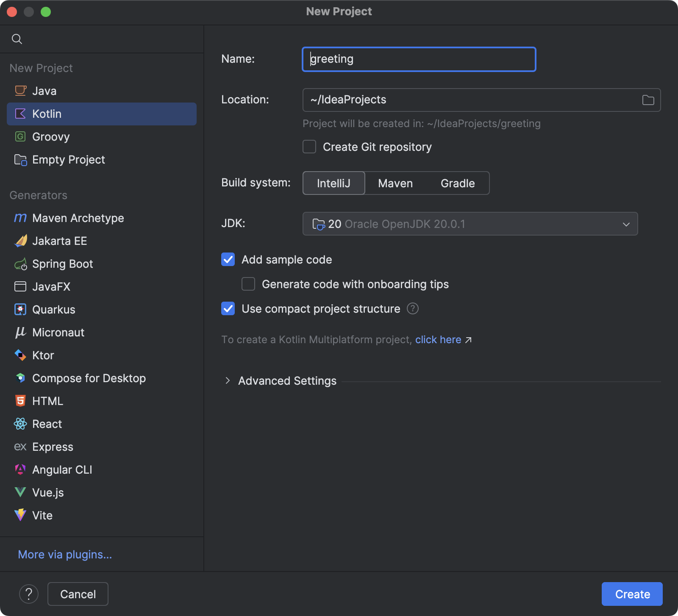678x616 pixels.
Task: Switch build system to Maven
Action: tap(395, 183)
